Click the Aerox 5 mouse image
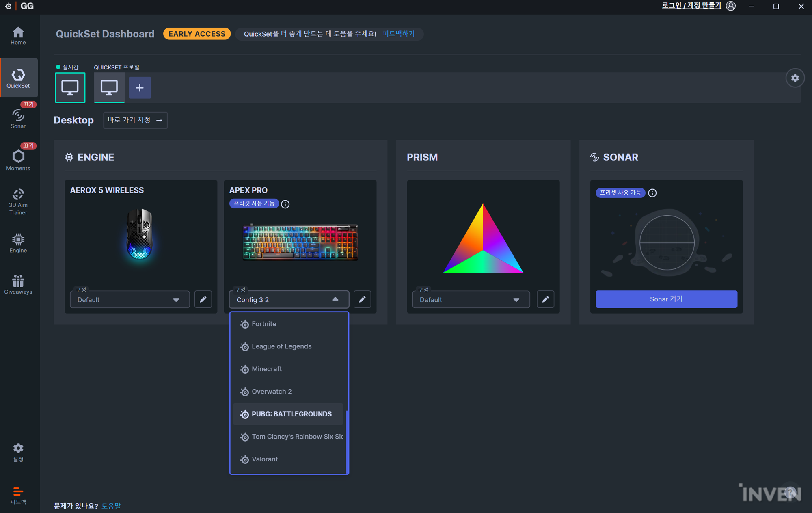812x513 pixels. coord(139,234)
